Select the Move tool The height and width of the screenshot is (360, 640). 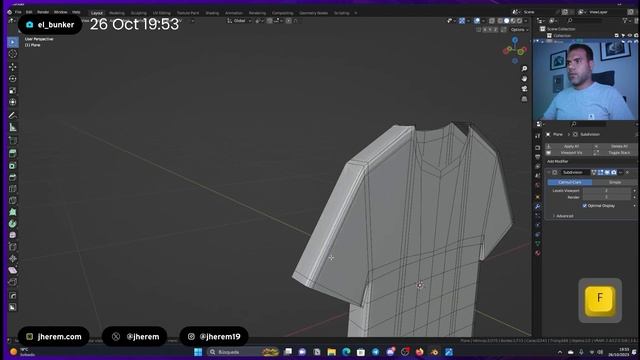click(x=13, y=67)
